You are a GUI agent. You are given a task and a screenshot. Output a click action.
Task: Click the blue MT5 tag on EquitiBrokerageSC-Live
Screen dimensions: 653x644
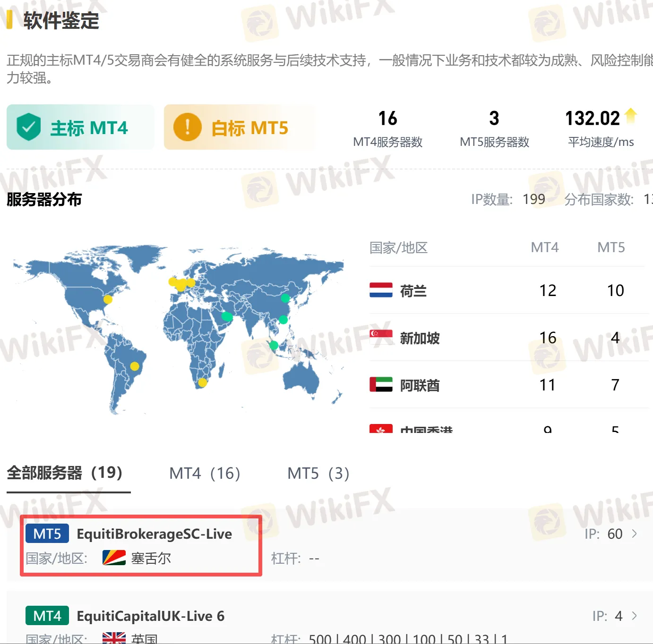click(x=47, y=534)
